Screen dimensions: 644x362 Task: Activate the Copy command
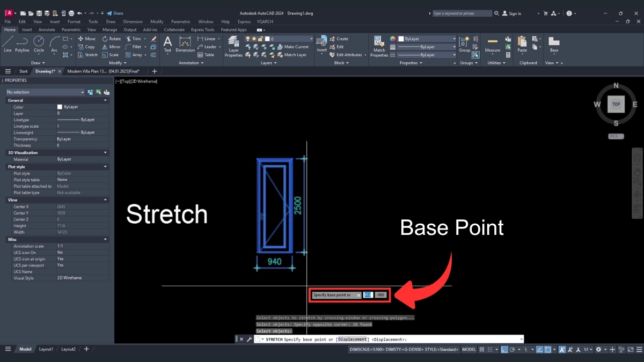point(86,47)
